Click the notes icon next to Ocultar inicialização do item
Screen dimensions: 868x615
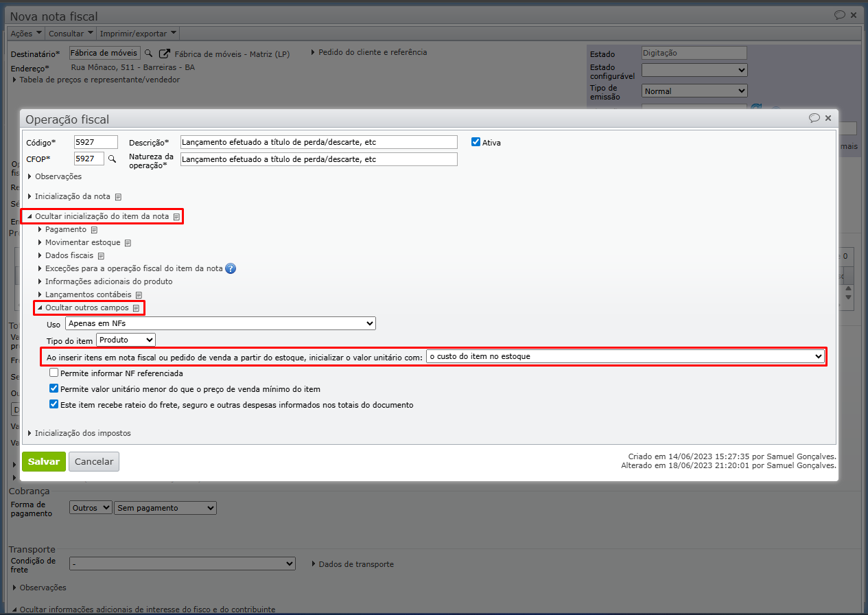[176, 217]
